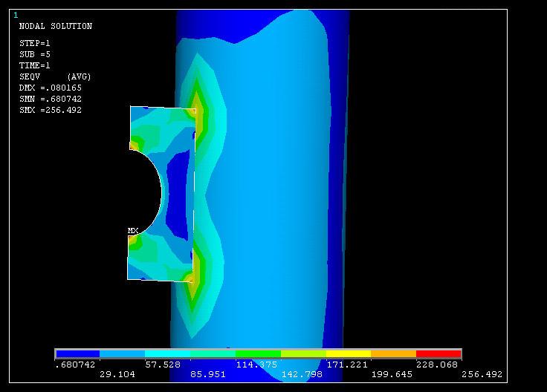The image size is (547, 392).
Task: Click the legend value 142.798
Action: (302, 375)
